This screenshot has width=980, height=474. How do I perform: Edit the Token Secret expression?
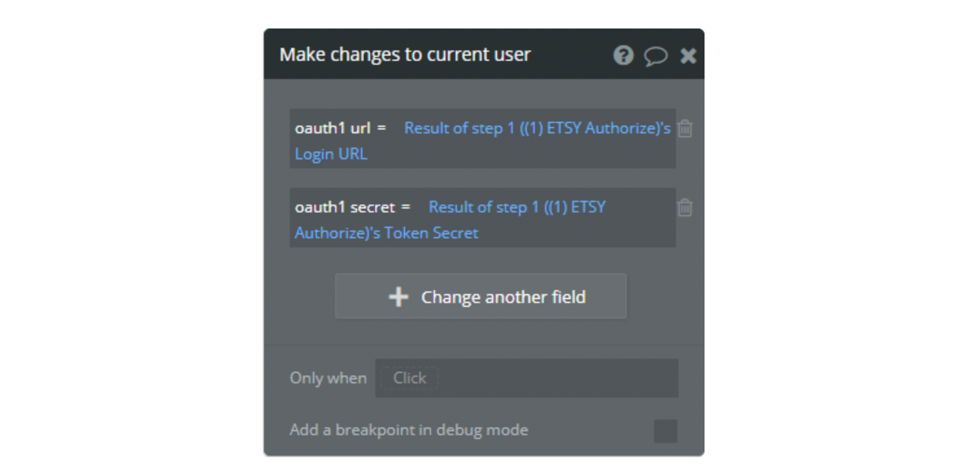click(x=431, y=233)
